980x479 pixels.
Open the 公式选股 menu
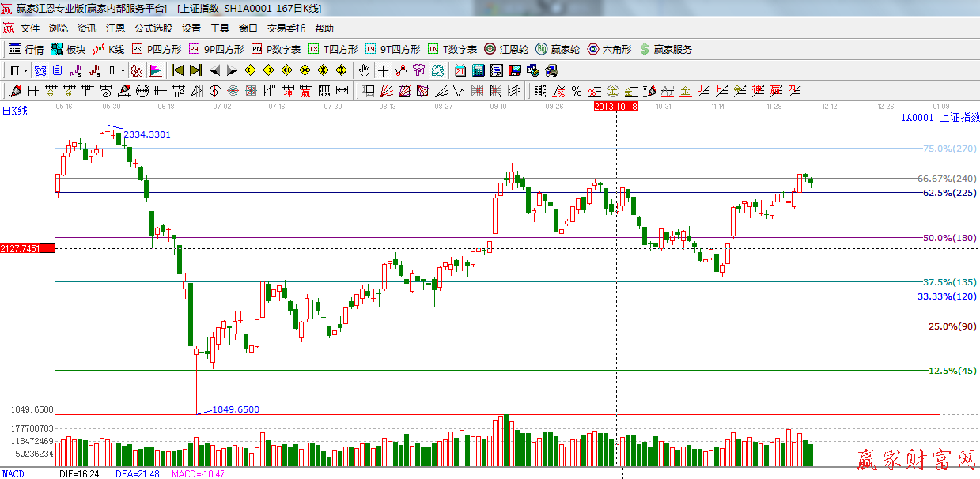coord(153,28)
